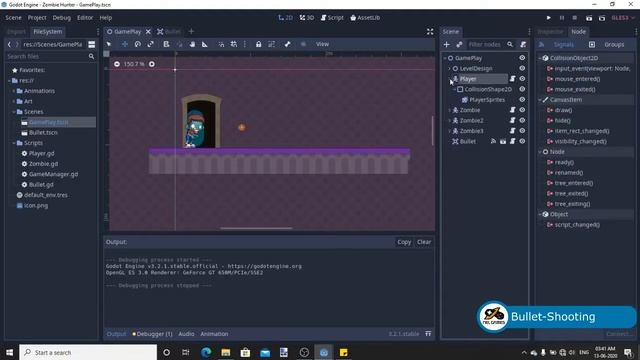Open the AssetLib workspace
Screen dimensions: 640x360
click(365, 18)
